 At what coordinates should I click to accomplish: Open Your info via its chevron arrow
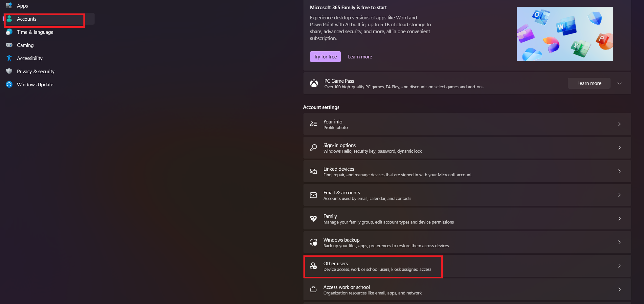619,124
